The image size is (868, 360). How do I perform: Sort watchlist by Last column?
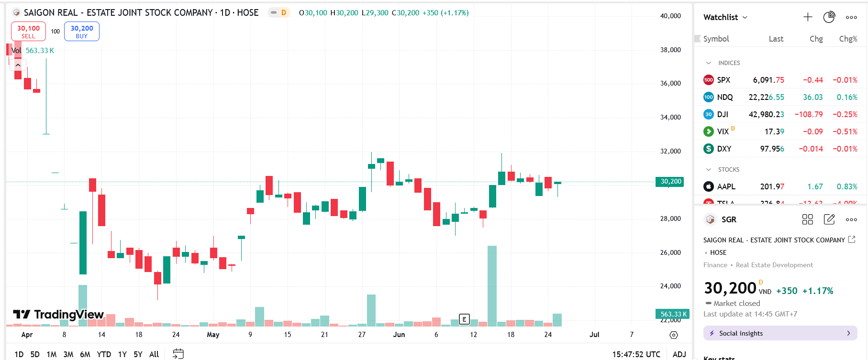click(x=776, y=39)
